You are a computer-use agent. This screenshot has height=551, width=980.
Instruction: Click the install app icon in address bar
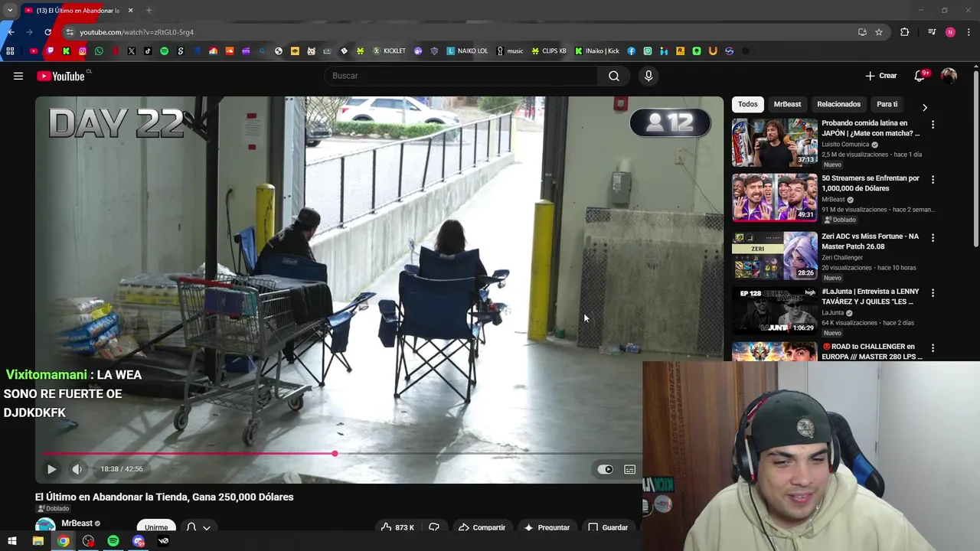pos(862,32)
